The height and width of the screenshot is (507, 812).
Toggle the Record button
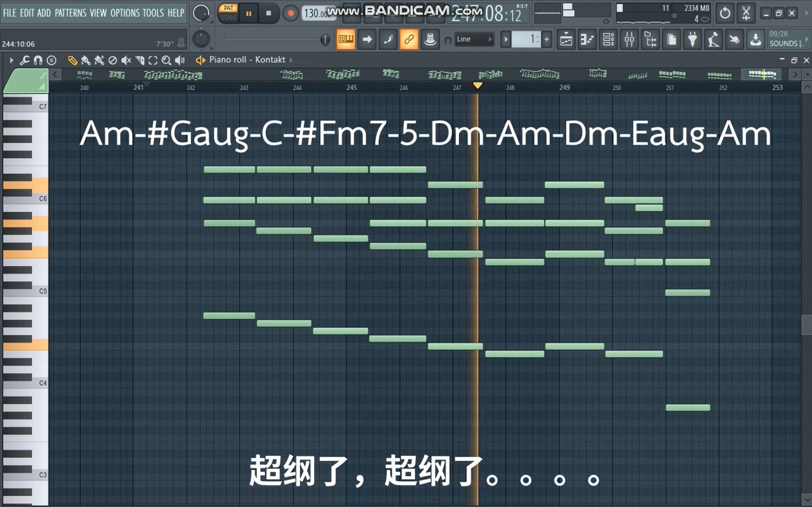click(x=290, y=12)
